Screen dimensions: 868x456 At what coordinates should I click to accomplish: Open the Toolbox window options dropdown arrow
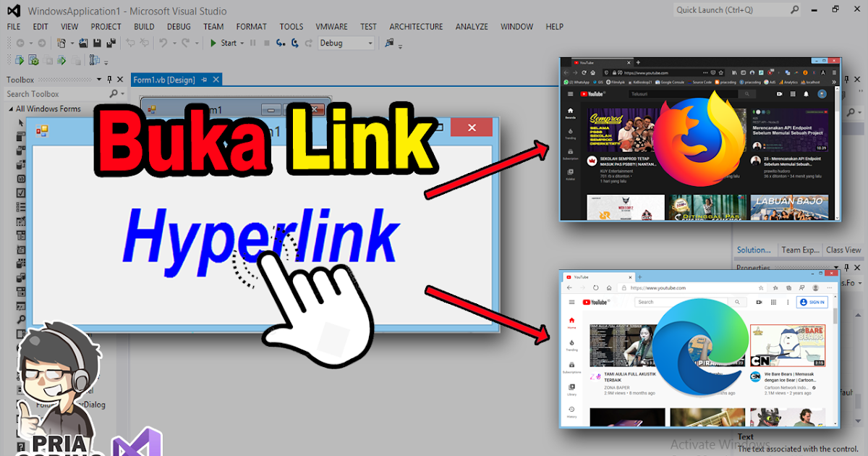pos(99,80)
